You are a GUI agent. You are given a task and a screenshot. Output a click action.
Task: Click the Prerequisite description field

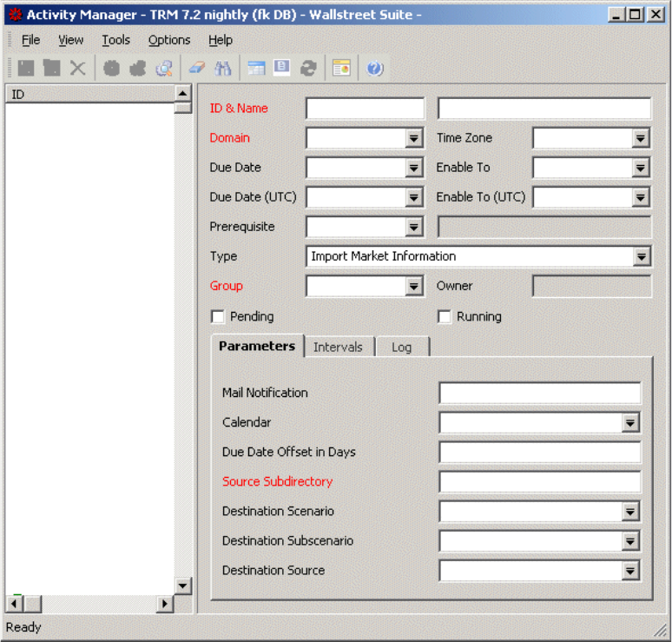[544, 227]
